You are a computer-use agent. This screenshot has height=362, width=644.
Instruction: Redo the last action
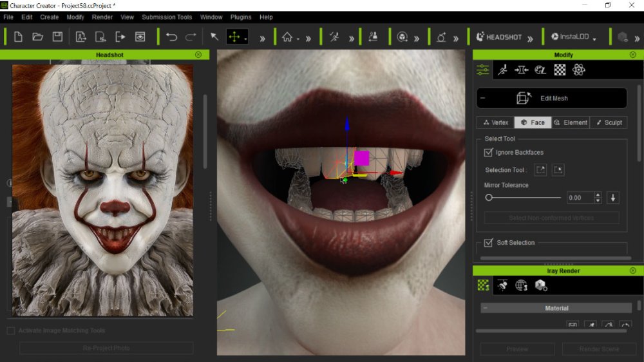coord(191,37)
